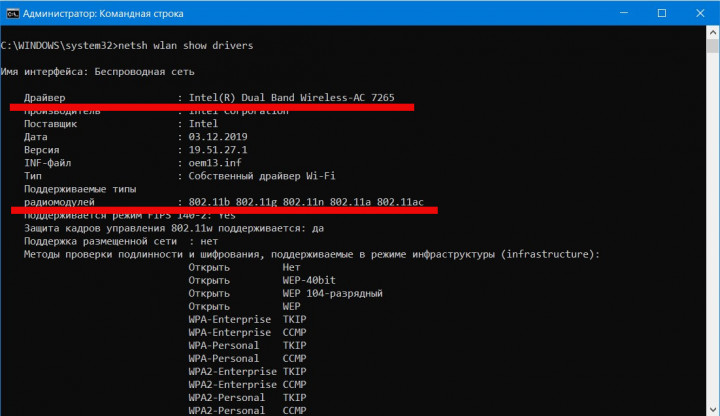This screenshot has height=416, width=720.
Task: Maximize the Command Prompt window
Action: click(x=662, y=13)
